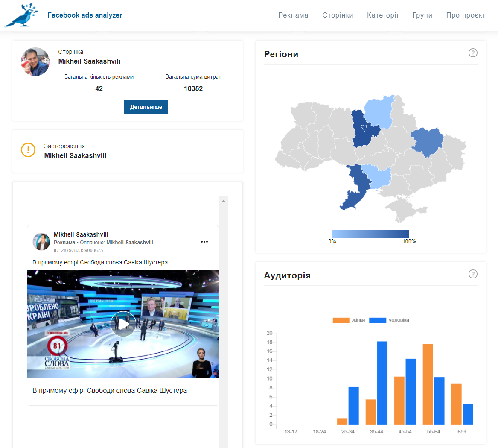Click the ad caption below the video
This screenshot has height=448, width=498.
[110, 390]
